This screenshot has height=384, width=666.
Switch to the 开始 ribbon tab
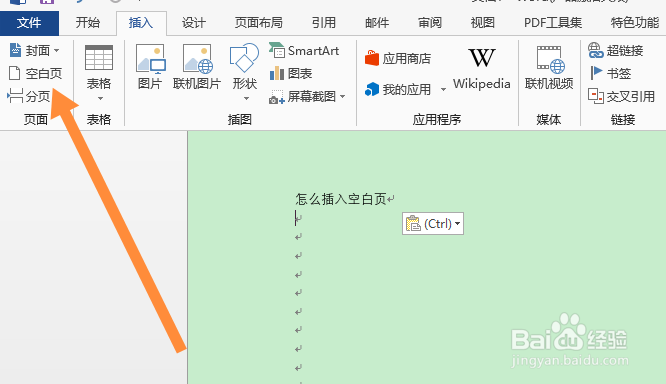click(x=87, y=23)
